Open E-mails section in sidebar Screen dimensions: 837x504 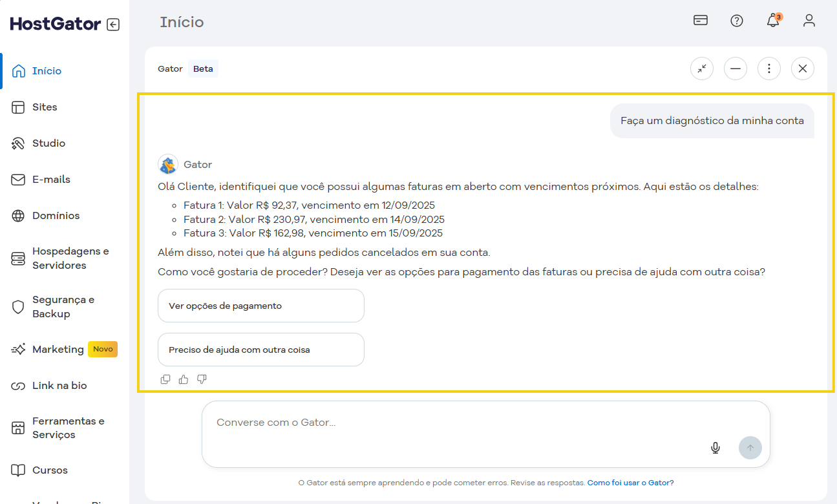(51, 180)
